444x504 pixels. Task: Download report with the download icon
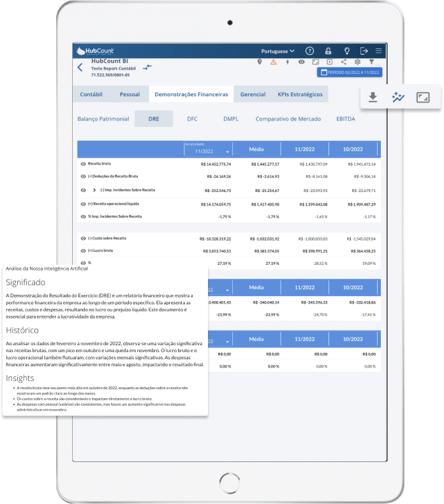tap(373, 97)
